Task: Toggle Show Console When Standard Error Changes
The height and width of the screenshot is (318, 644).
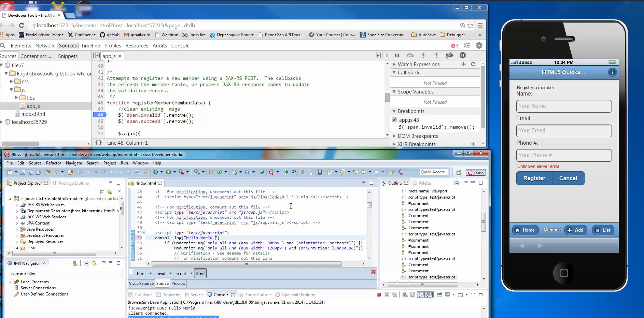Action: click(x=429, y=294)
